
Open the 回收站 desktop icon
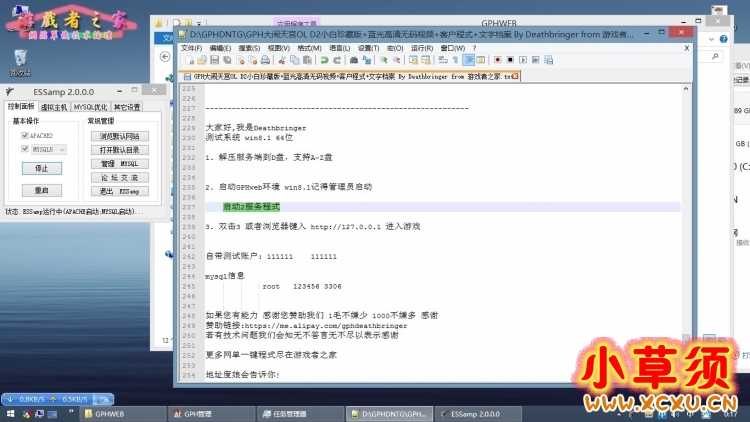(x=20, y=63)
